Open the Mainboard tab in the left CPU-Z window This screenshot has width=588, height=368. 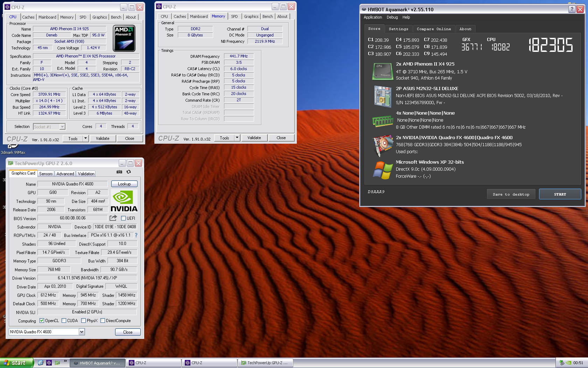point(47,17)
